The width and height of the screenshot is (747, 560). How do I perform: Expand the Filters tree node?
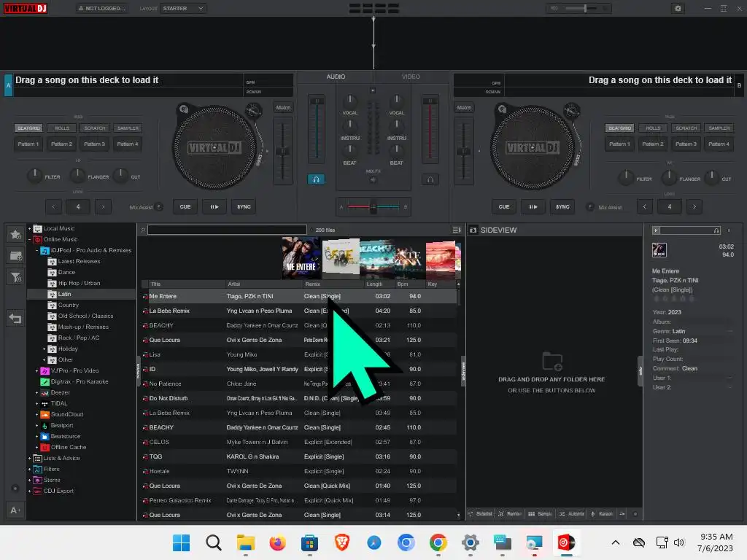coord(29,470)
